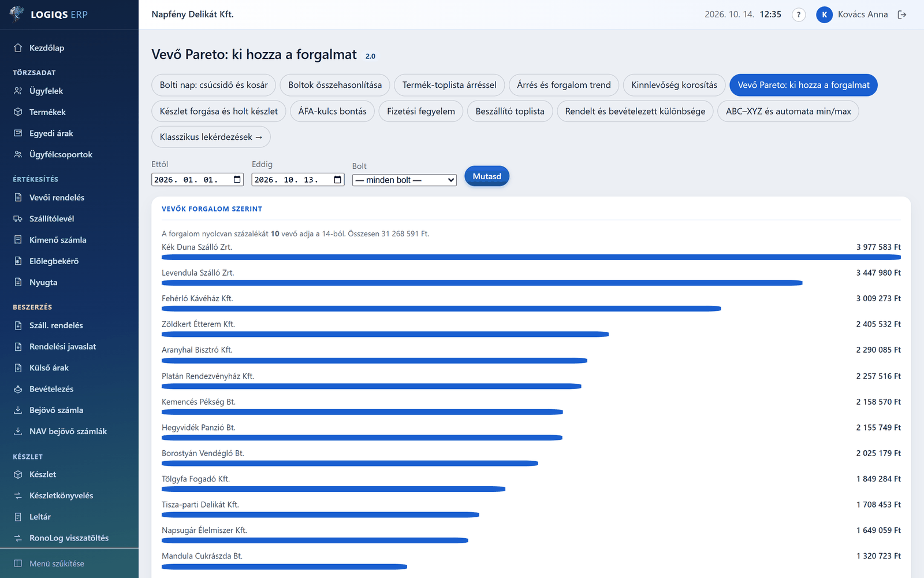Screen dimensions: 924x578
Task: Click the RonoLog visszatöltés icon
Action: pyautogui.click(x=18, y=538)
